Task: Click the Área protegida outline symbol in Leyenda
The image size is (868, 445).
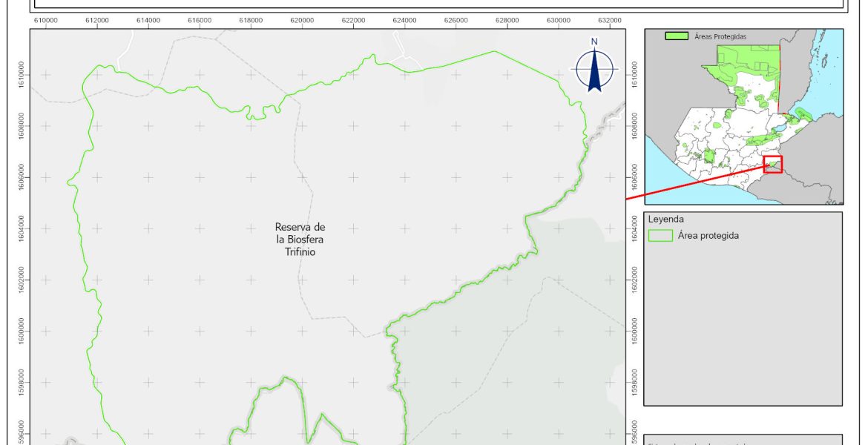Action: click(x=660, y=236)
